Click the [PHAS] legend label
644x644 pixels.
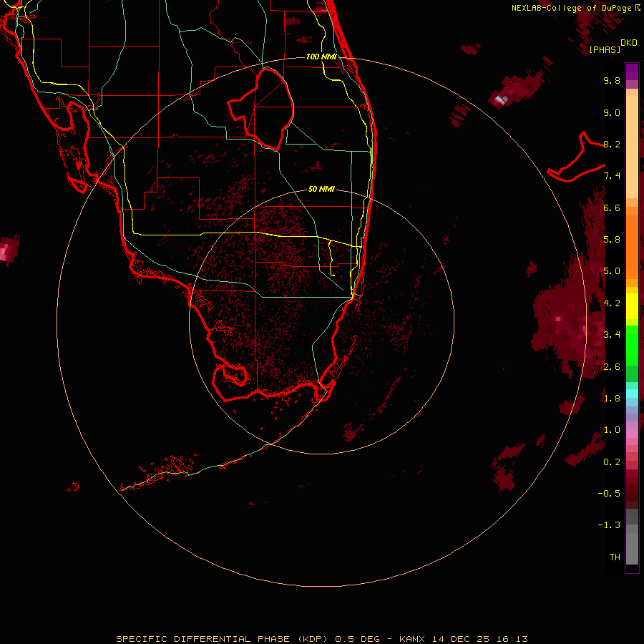(605, 50)
